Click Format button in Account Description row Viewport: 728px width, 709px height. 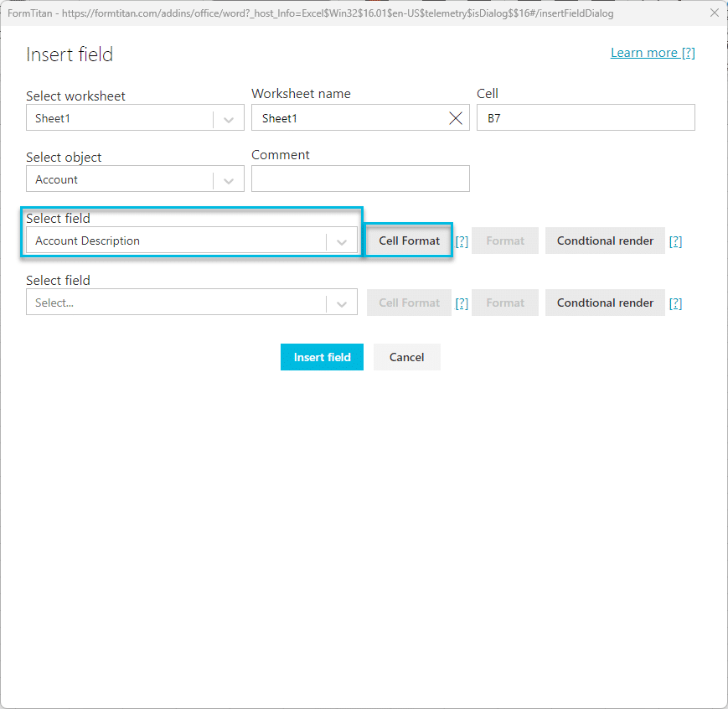coord(505,241)
